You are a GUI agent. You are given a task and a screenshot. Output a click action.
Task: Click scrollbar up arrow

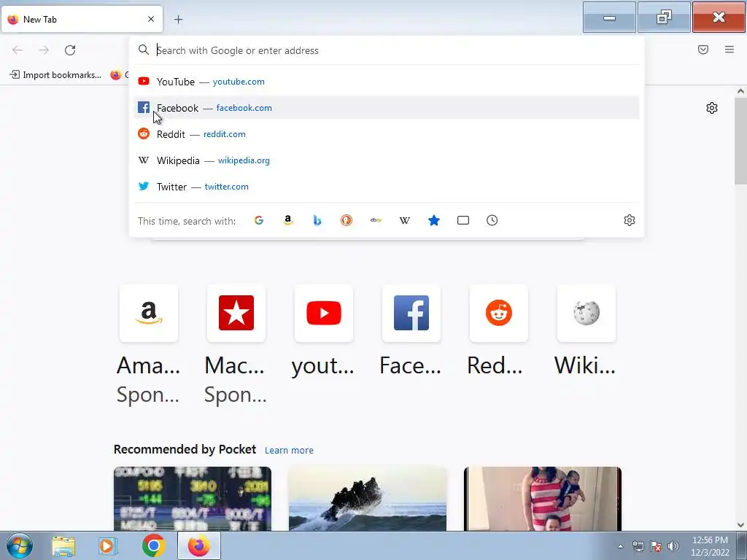[740, 91]
